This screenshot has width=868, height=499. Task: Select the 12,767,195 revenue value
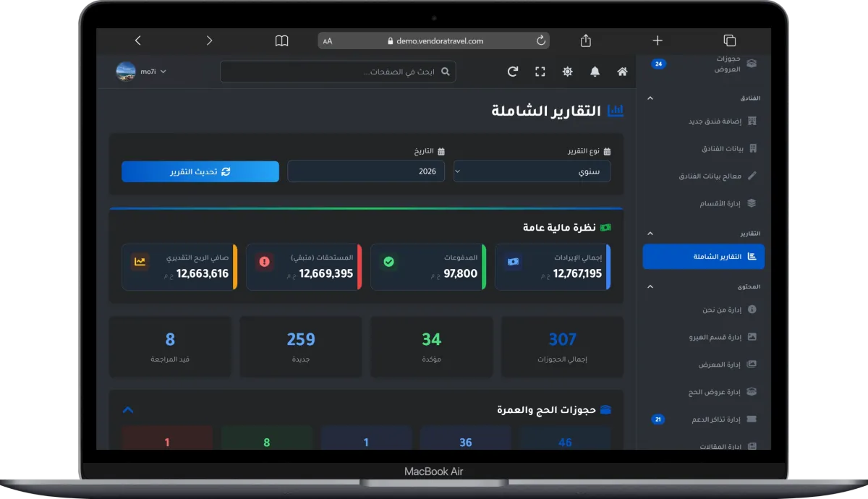pyautogui.click(x=577, y=273)
